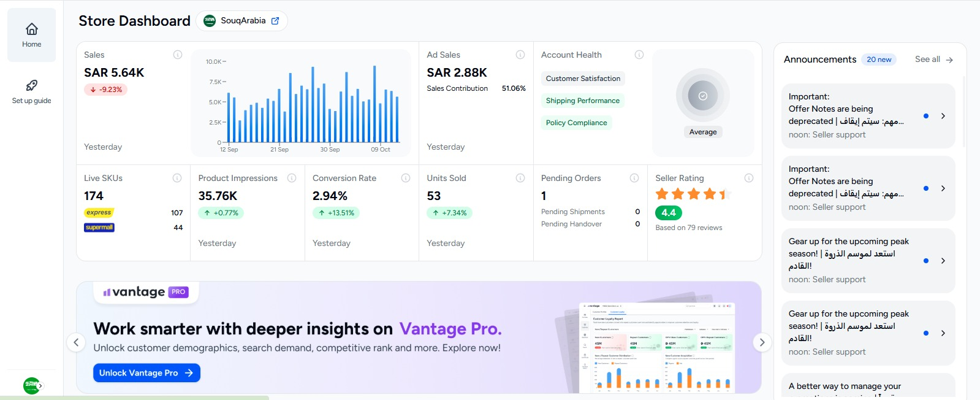Click the SAR 2.88K ad sales value
The width and height of the screenshot is (980, 400).
(x=457, y=72)
